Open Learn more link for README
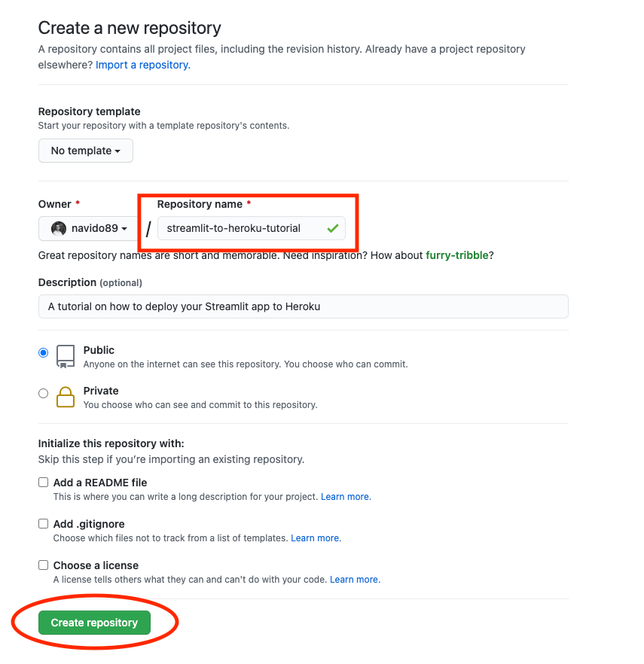 point(346,497)
